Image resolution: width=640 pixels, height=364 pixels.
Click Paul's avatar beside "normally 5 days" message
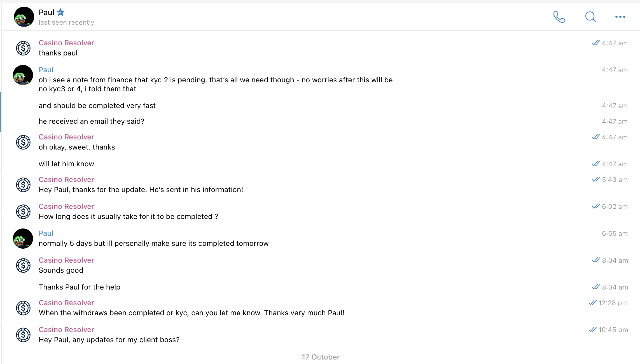click(23, 239)
